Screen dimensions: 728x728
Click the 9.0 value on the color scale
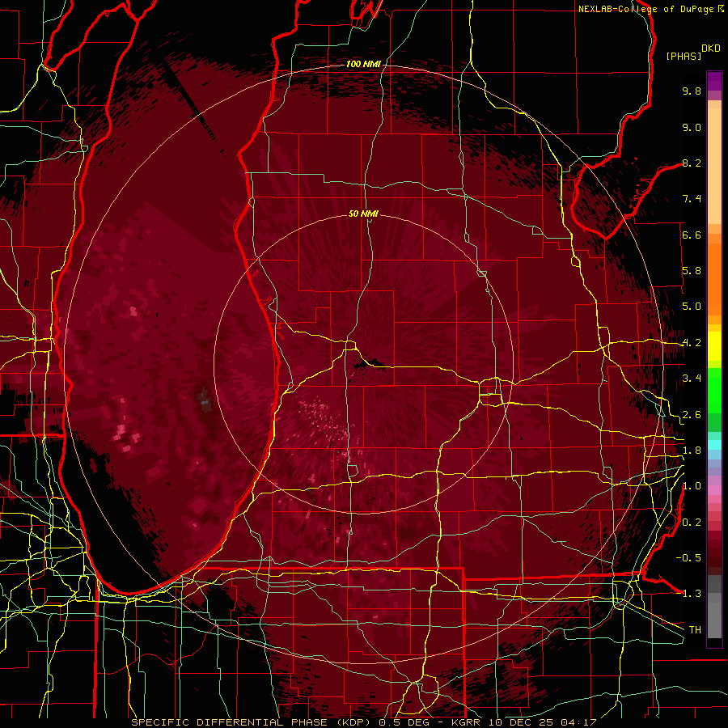coord(692,127)
